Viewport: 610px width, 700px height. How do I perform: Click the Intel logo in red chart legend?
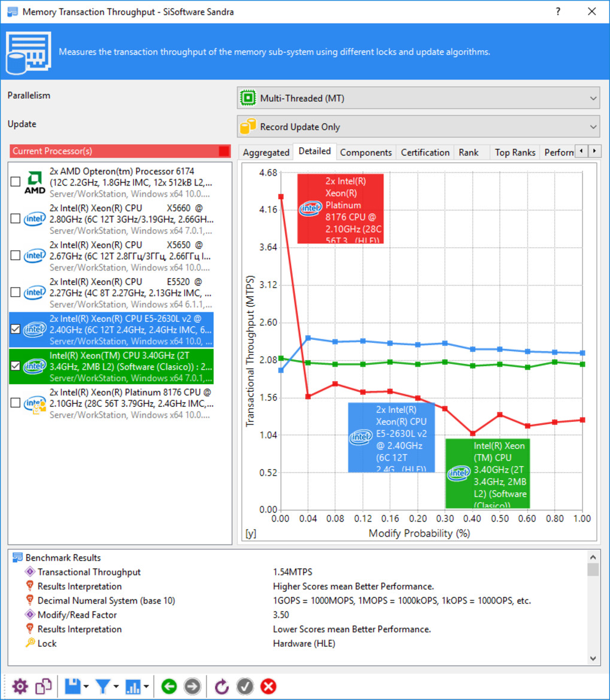pos(311,208)
